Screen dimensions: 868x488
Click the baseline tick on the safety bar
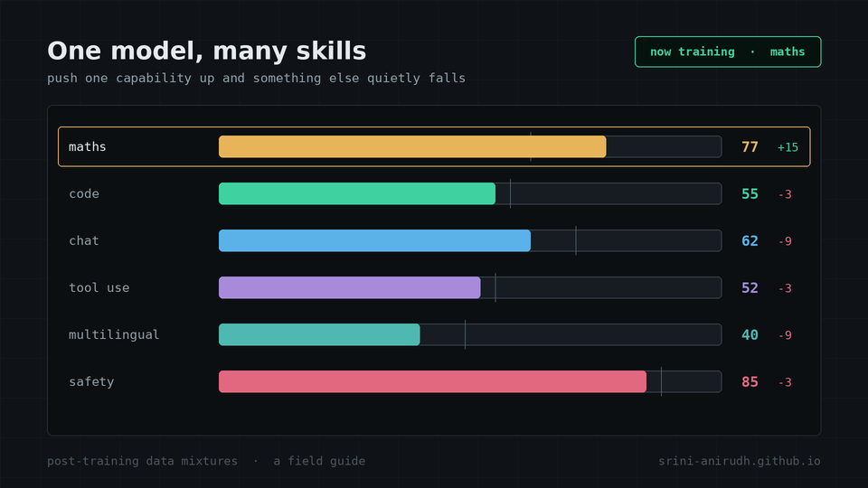pyautogui.click(x=662, y=381)
